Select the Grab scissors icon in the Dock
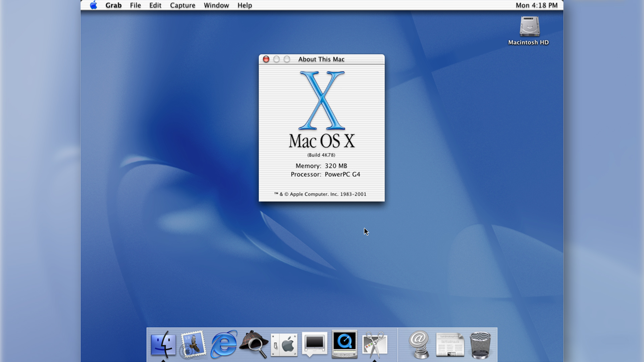644x362 pixels. pyautogui.click(x=375, y=344)
